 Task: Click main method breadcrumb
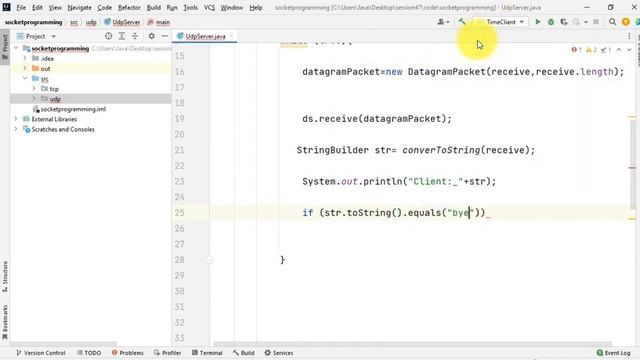click(x=159, y=22)
